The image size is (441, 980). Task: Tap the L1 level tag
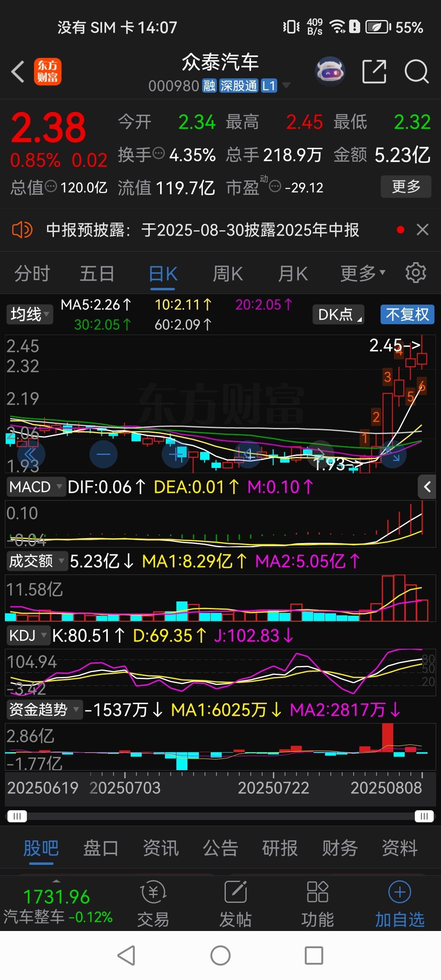click(x=269, y=86)
